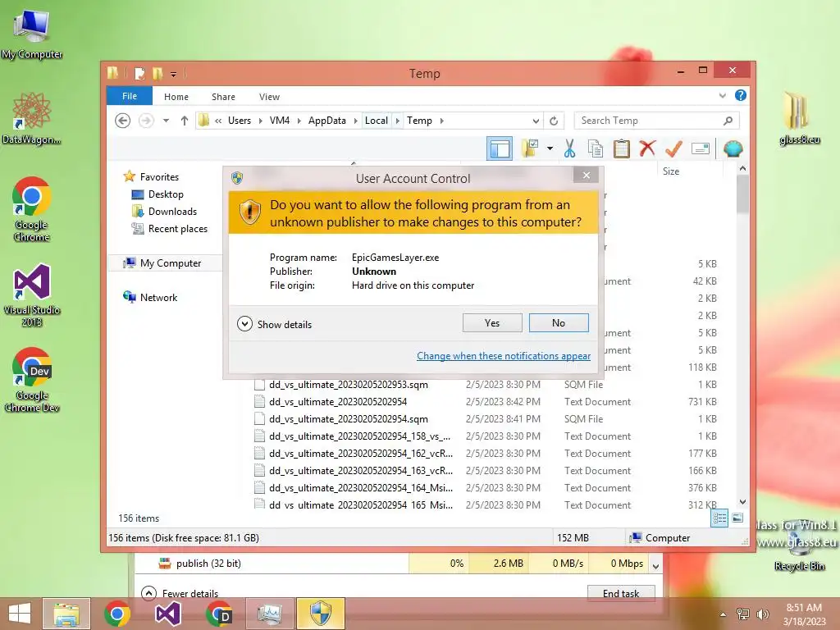This screenshot has width=840, height=630.
Task: Select Local in the address breadcrumb
Action: [x=376, y=121]
